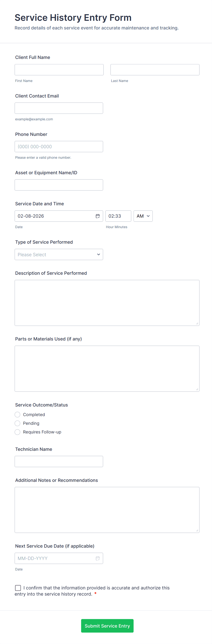The image size is (212, 644).
Task: Select the Completed status option
Action: click(18, 414)
